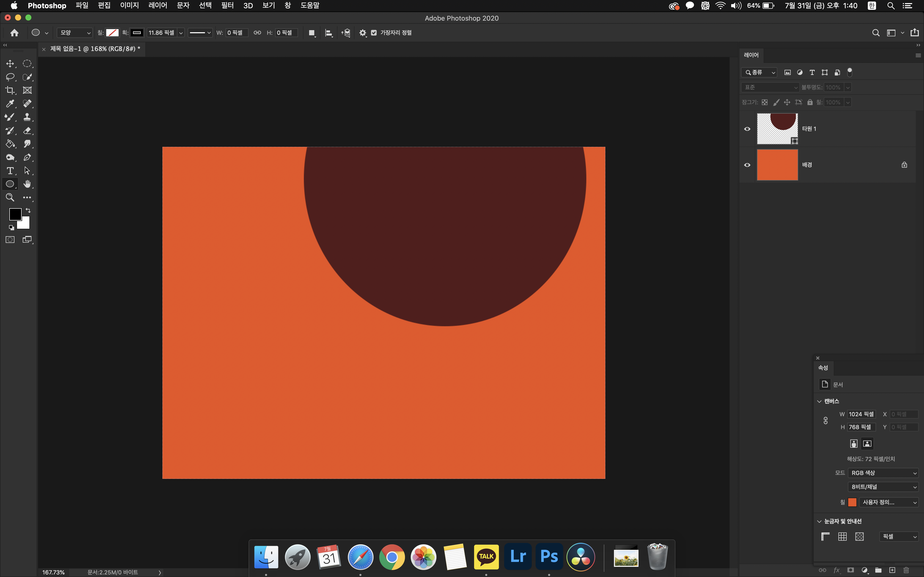Viewport: 924px width, 577px height.
Task: Select the Crop tool
Action: point(10,90)
